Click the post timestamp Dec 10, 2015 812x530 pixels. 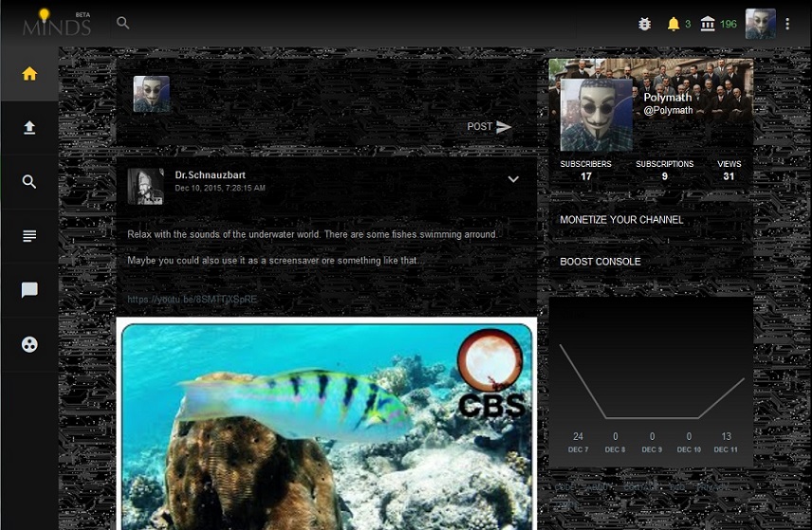(x=220, y=188)
